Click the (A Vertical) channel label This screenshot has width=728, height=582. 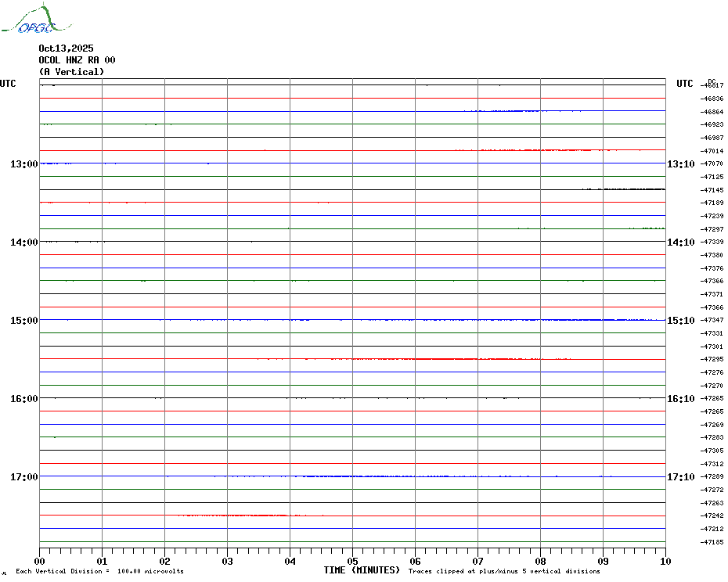(x=71, y=72)
